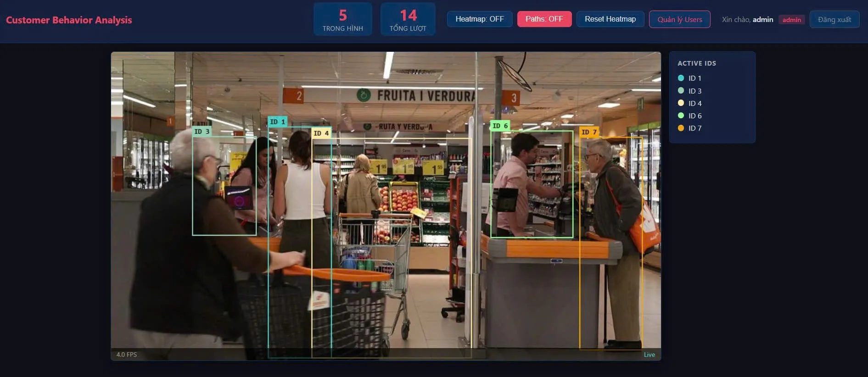
Task: Click the Live indicator on video
Action: tap(650, 355)
